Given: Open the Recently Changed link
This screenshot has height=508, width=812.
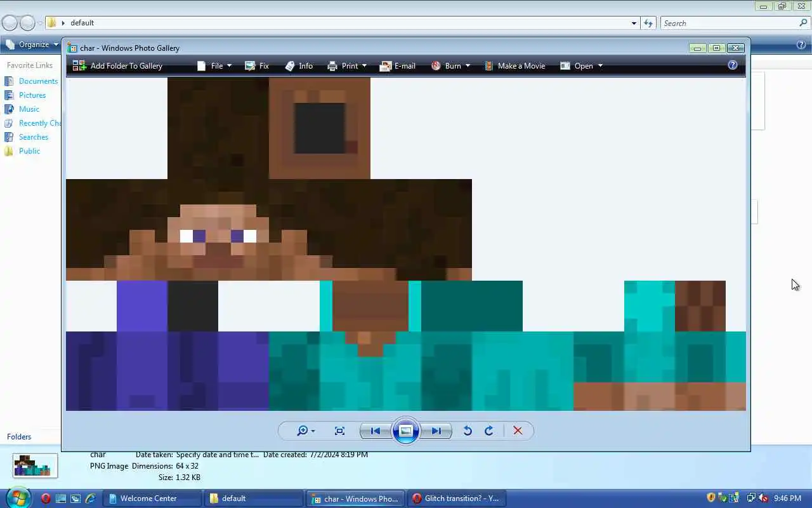Looking at the screenshot, I should (x=32, y=123).
